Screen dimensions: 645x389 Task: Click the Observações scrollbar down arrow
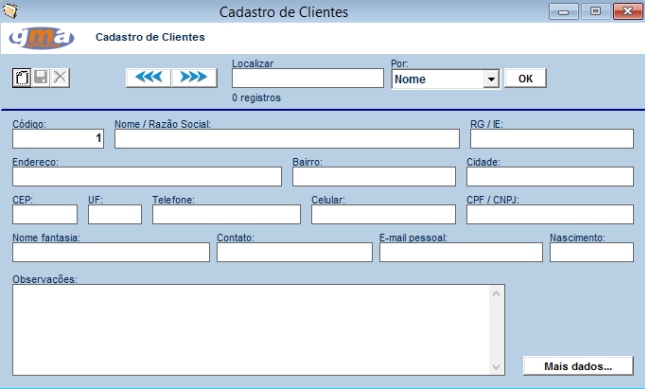click(496, 367)
